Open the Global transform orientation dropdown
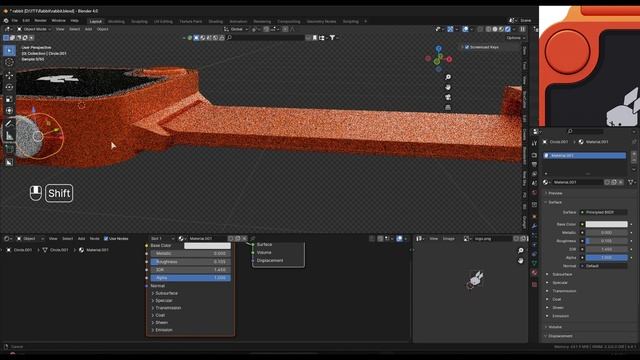640x360 pixels. click(x=236, y=29)
